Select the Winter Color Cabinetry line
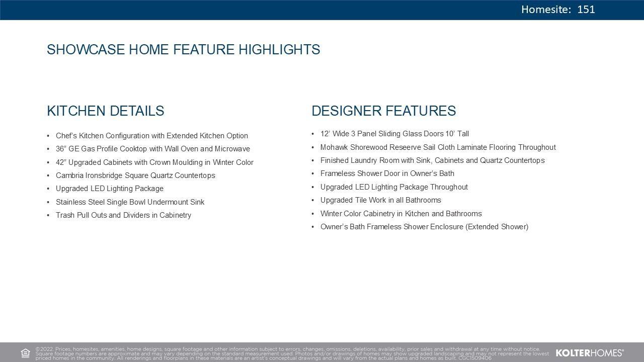This screenshot has height=362, width=644. pos(401,214)
